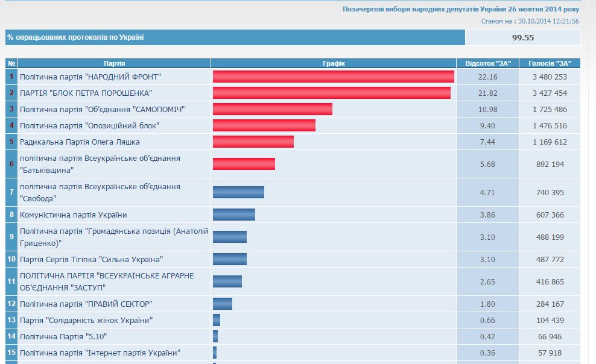Click the blue bar for Комуністична партія
The height and width of the screenshot is (364, 596).
(x=234, y=215)
